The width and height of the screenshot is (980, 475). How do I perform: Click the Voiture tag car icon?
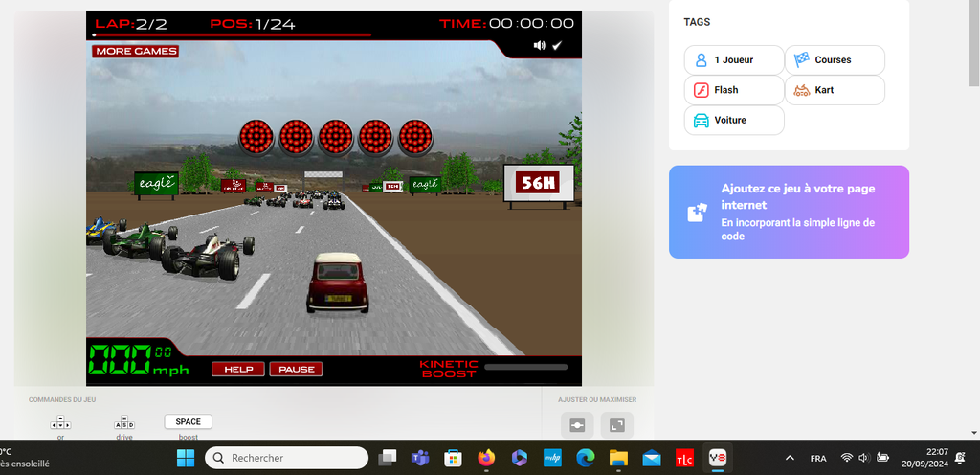click(x=701, y=121)
